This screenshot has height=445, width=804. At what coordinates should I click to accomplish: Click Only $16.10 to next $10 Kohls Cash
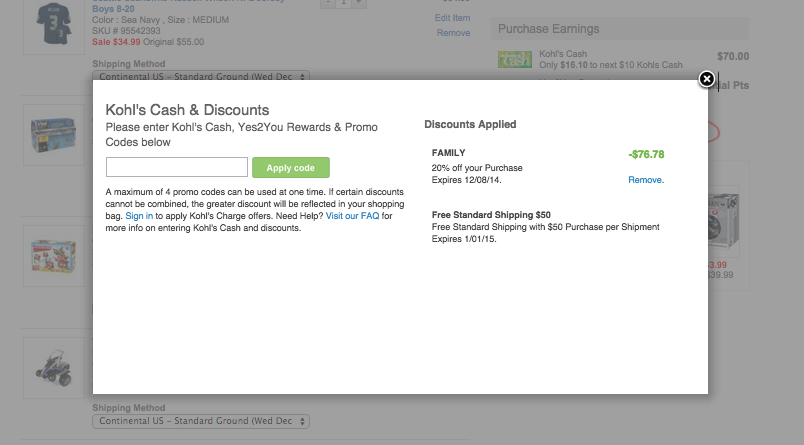(x=611, y=65)
